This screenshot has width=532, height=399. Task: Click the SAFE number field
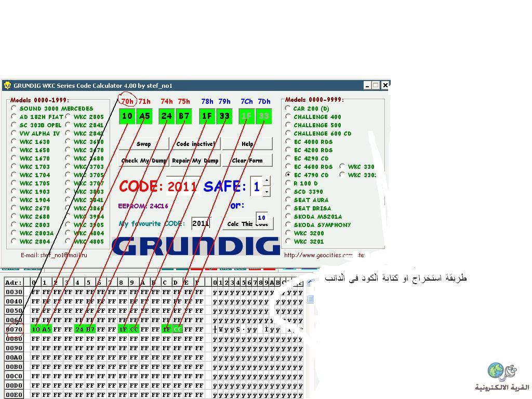pyautogui.click(x=257, y=187)
